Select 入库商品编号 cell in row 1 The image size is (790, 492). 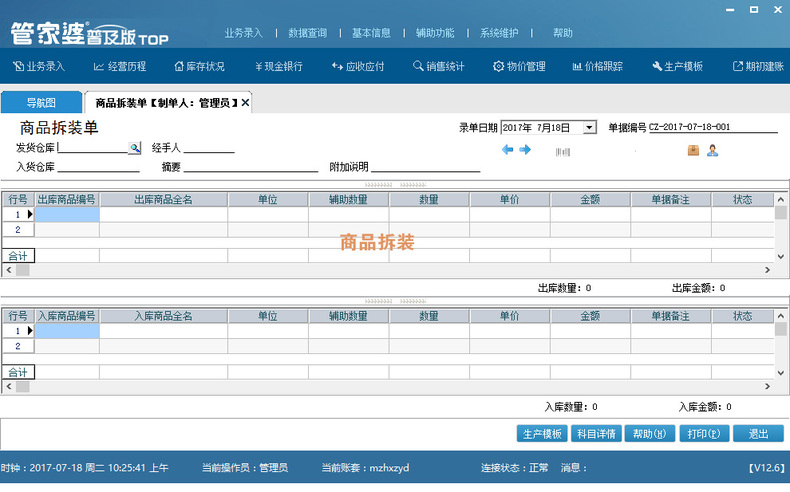67,331
